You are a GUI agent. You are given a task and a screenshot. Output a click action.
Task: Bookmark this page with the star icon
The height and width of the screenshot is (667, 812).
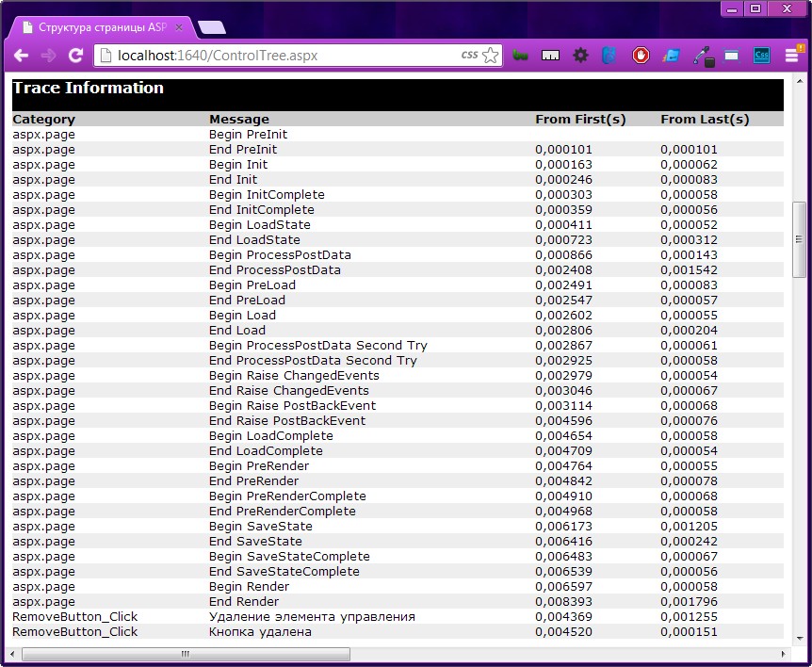tap(490, 56)
